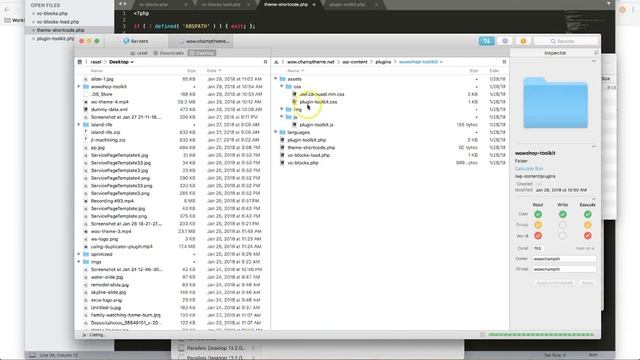Select theme-shortcode.php in remote pane

311,147
